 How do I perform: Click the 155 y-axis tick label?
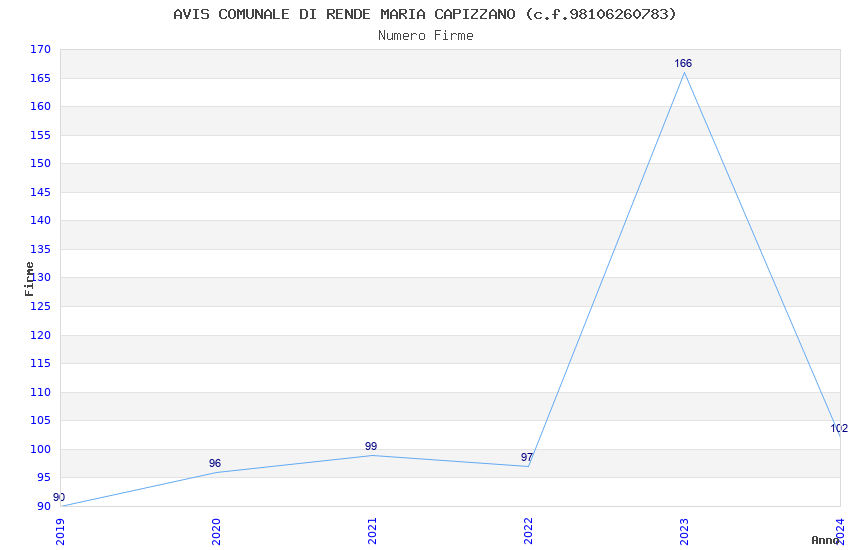click(41, 135)
